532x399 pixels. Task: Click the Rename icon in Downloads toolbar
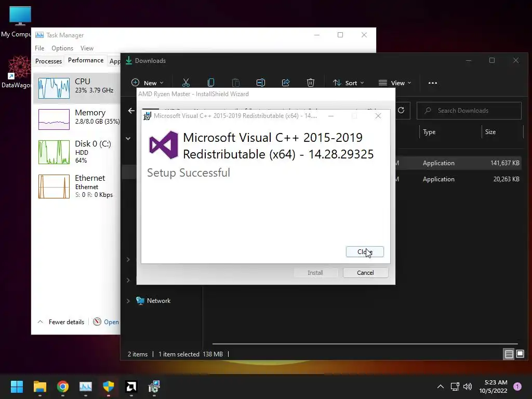coord(261,83)
